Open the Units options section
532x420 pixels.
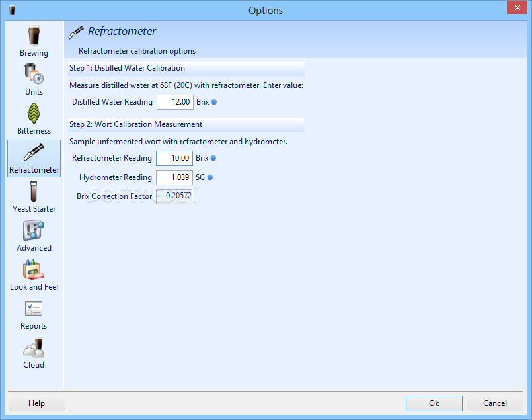click(x=34, y=80)
